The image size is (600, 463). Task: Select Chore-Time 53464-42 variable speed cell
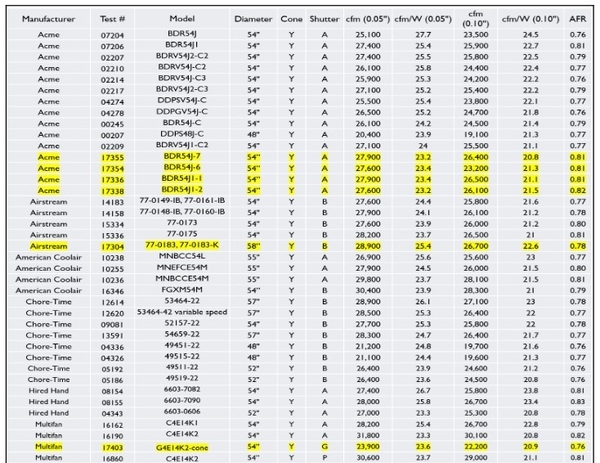pyautogui.click(x=182, y=312)
